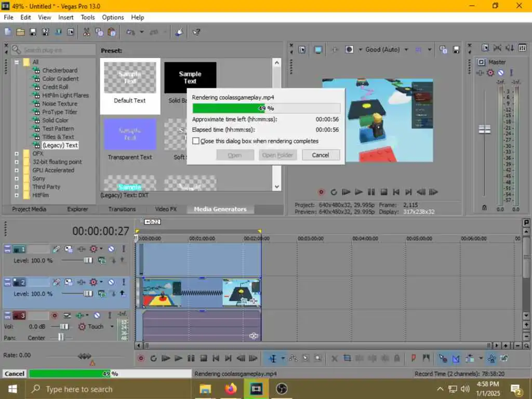The image size is (532, 399).
Task: Expand the 32-bit floating point folder
Action: tap(16, 162)
